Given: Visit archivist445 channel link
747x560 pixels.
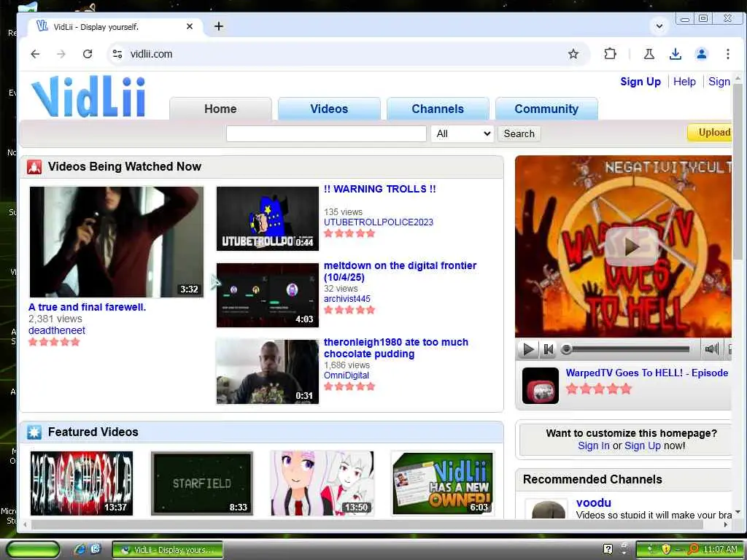Looking at the screenshot, I should click(347, 299).
